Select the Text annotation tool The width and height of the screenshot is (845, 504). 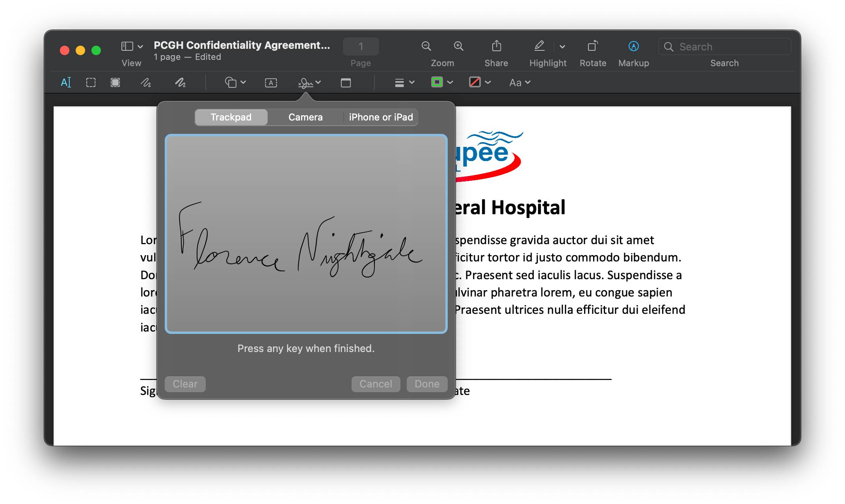tap(272, 83)
